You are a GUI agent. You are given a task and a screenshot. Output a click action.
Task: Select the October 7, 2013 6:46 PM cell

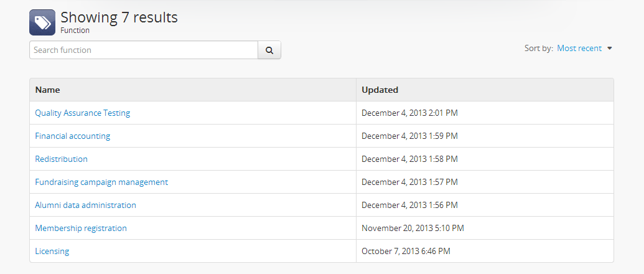pos(406,251)
